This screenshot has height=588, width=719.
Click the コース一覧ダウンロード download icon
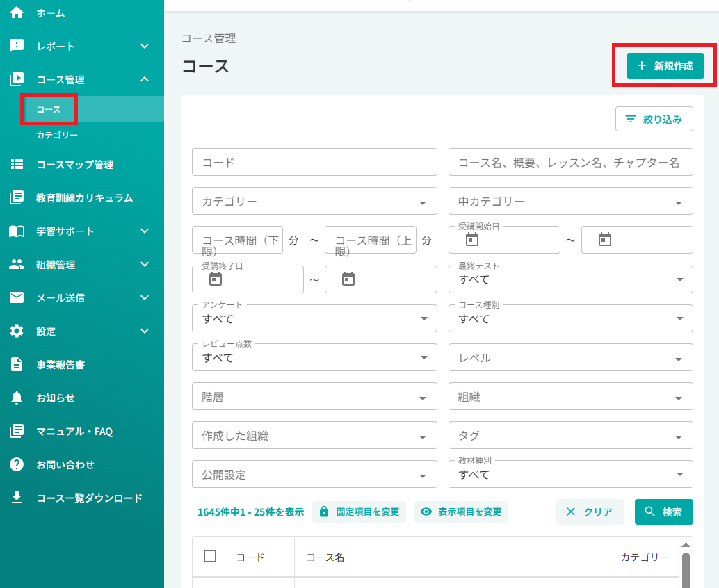[17, 497]
